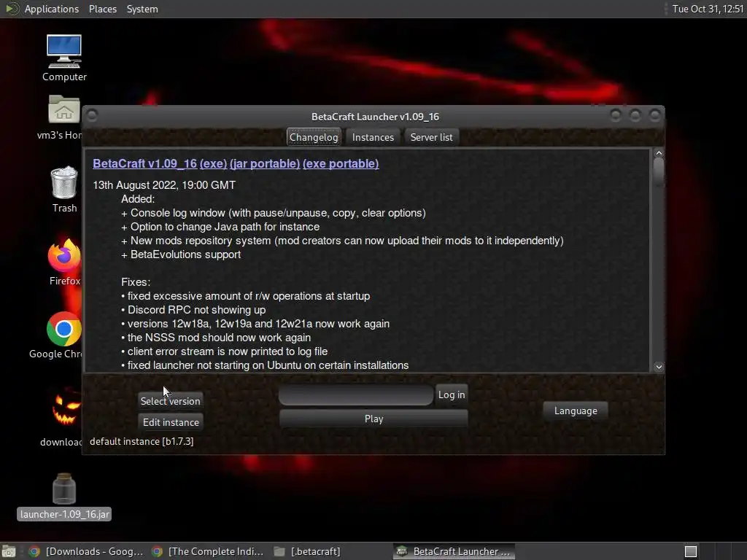This screenshot has height=560, width=747.
Task: Switch to the Instances tab
Action: (373, 137)
